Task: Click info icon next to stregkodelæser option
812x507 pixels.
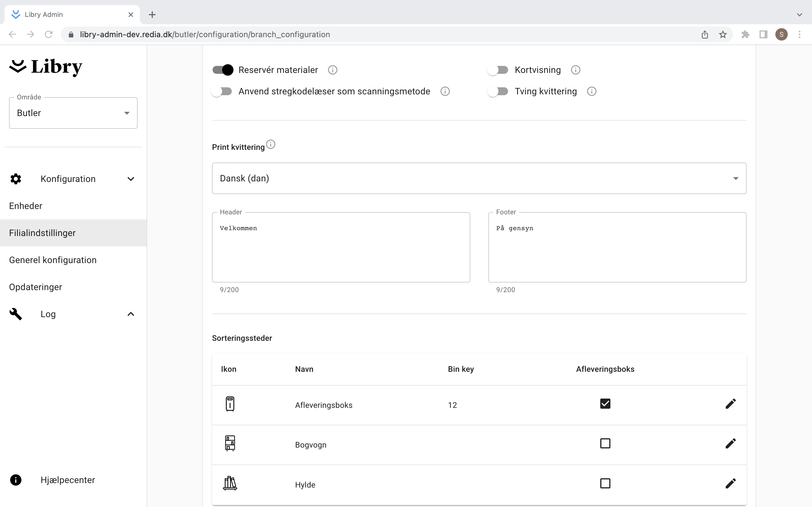Action: point(445,91)
